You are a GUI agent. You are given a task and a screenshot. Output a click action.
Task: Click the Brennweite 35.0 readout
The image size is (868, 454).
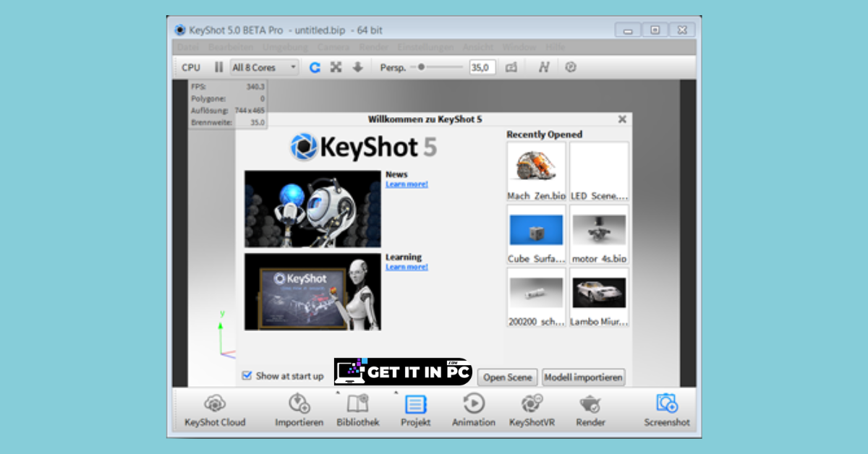(x=227, y=123)
